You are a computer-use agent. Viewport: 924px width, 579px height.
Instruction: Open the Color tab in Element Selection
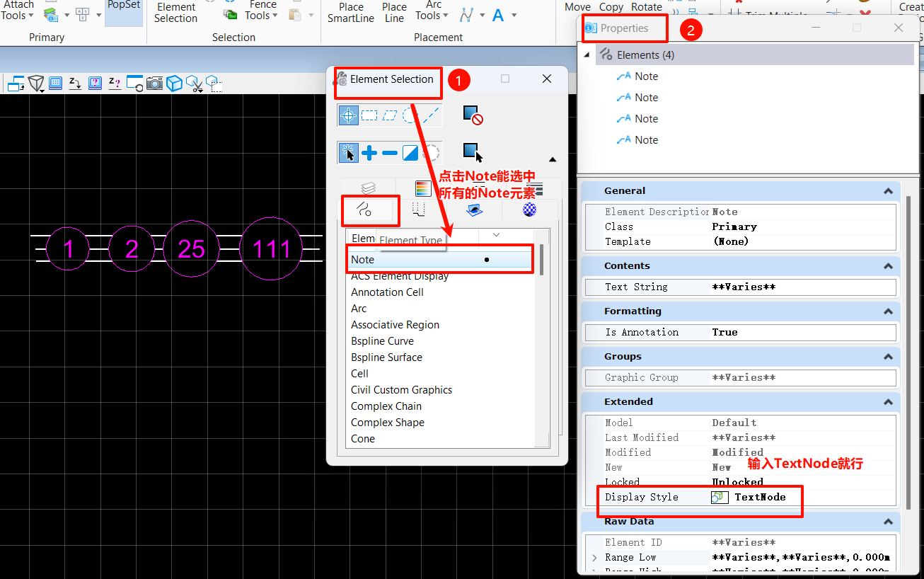click(422, 188)
